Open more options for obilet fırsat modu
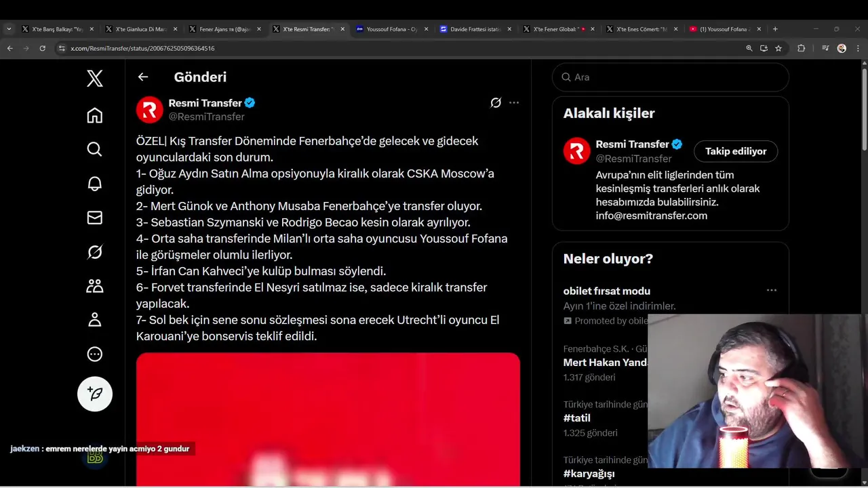The width and height of the screenshot is (868, 488). click(x=772, y=290)
